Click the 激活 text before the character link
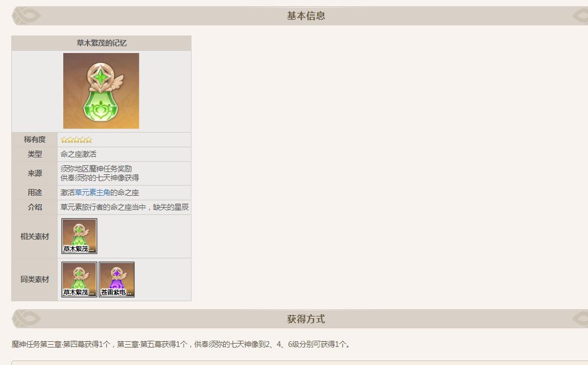 [68, 193]
